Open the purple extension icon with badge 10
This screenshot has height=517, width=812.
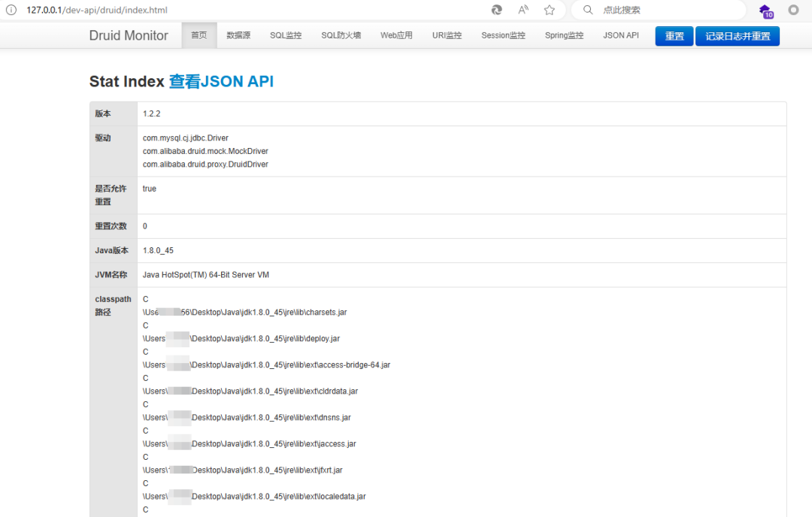point(766,11)
